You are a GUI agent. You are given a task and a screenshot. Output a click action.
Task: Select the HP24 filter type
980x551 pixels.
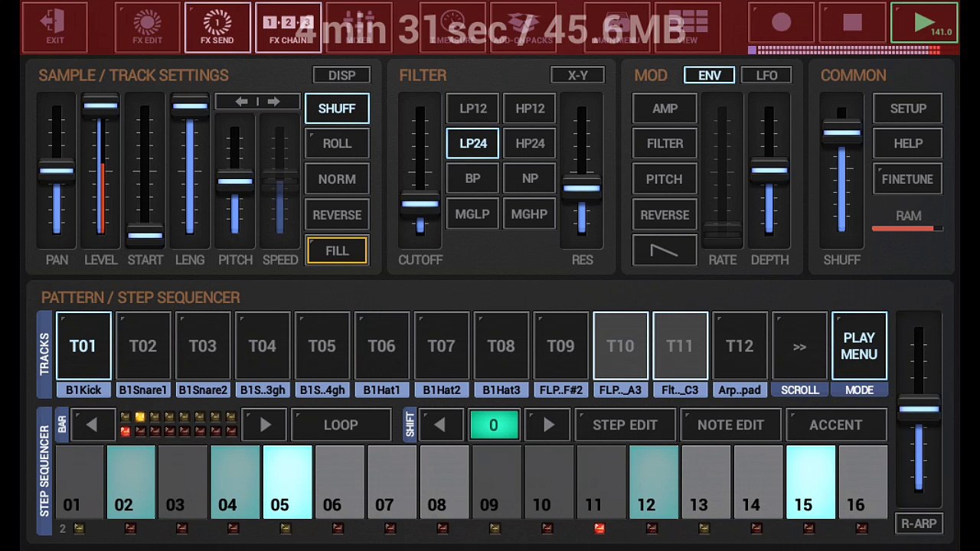pyautogui.click(x=530, y=143)
